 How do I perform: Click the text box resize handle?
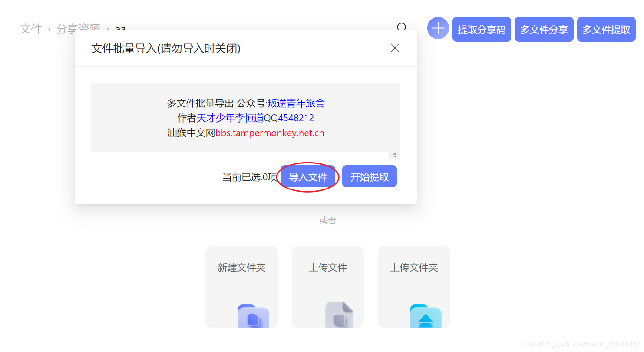(x=395, y=155)
